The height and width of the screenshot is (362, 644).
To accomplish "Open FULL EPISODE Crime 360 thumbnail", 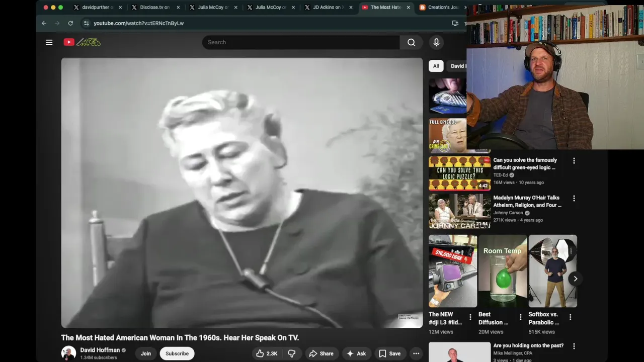I will click(x=447, y=136).
